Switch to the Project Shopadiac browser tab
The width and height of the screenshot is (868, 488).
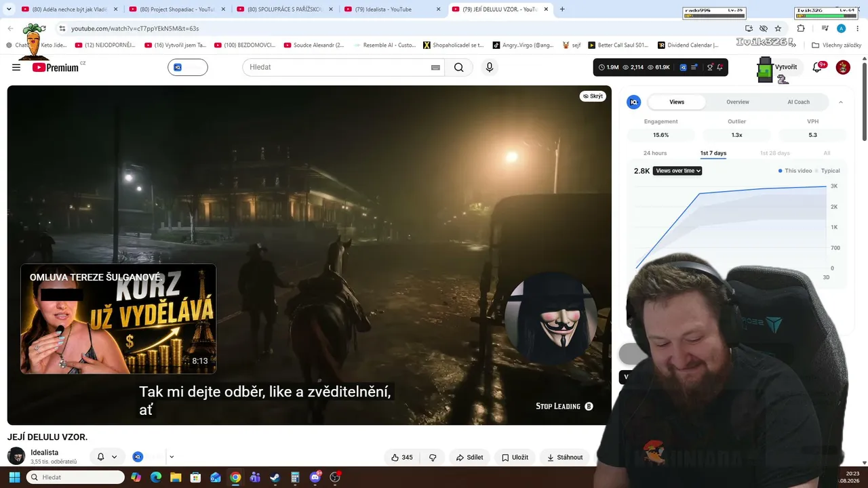176,9
